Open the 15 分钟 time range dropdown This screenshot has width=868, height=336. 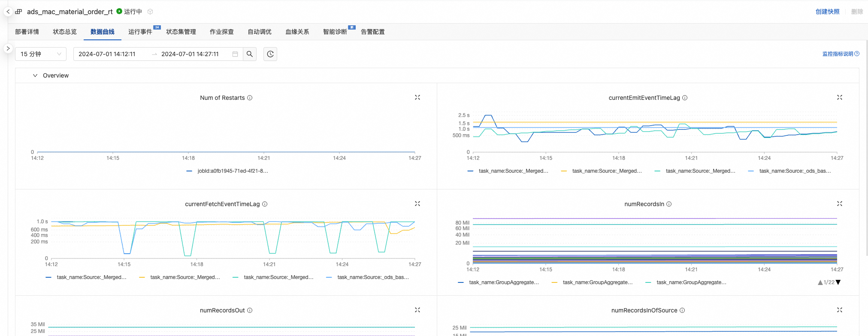click(x=41, y=54)
